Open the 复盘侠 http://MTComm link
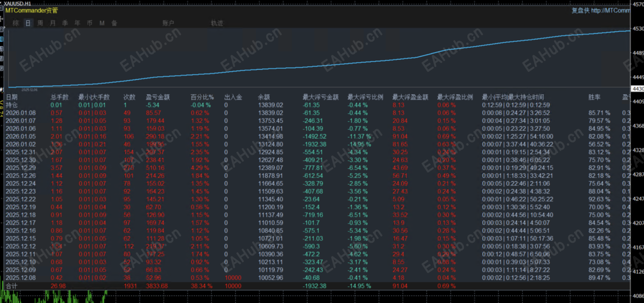Screen dimensions: 644x303 [601, 10]
